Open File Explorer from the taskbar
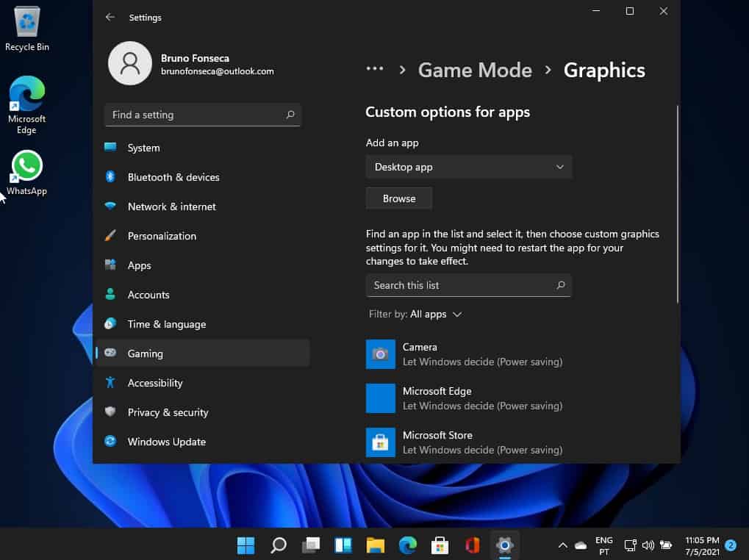The image size is (749, 560). pos(376,545)
